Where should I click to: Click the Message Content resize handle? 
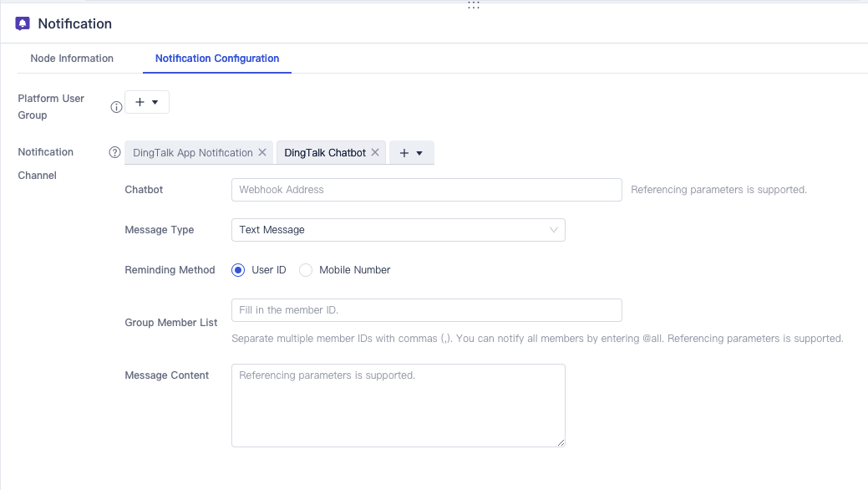[561, 442]
